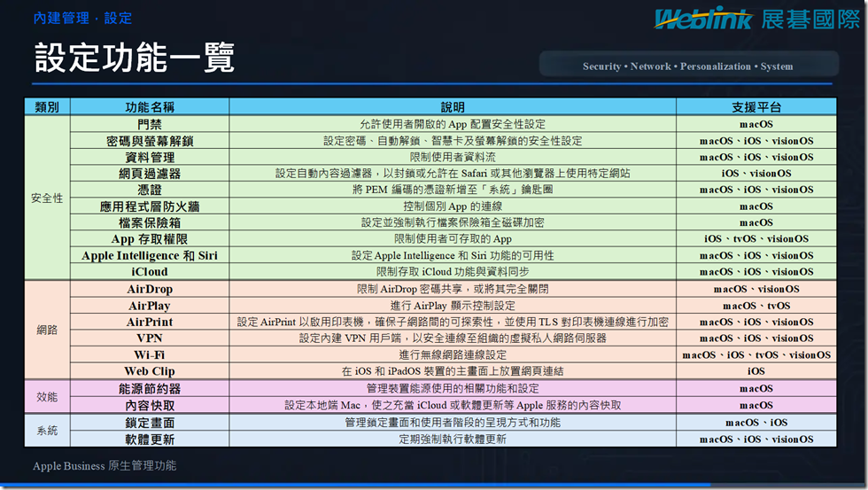Click the 定期強制執行軟體更新 description

[453, 439]
